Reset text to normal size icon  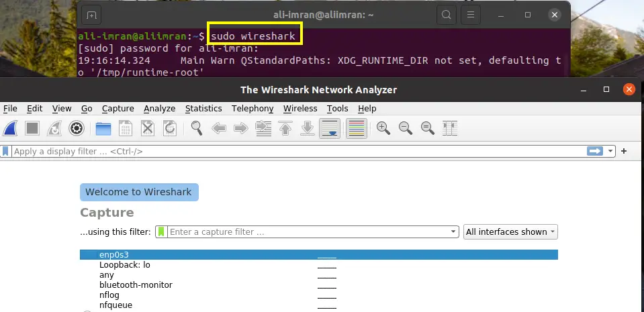(x=428, y=129)
